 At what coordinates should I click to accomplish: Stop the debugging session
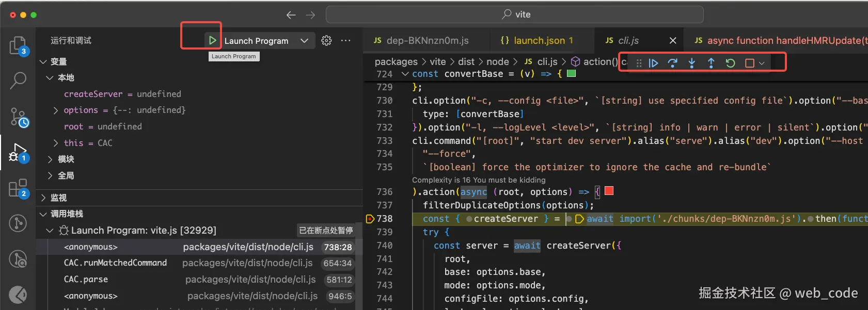[750, 63]
